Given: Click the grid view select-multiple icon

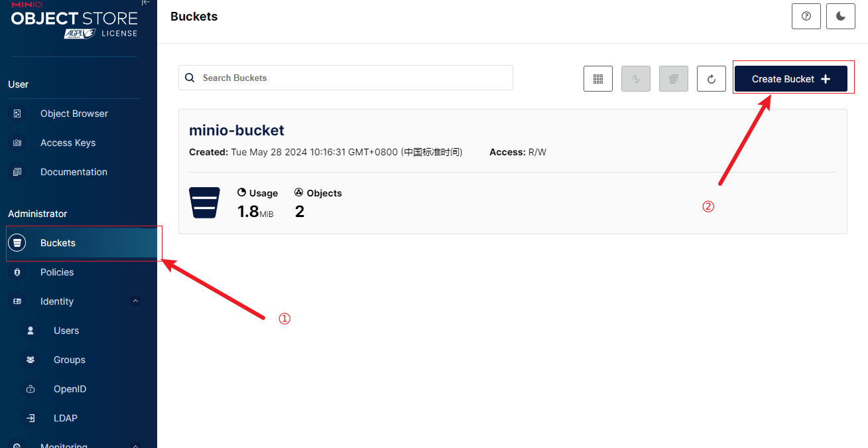Looking at the screenshot, I should 598,79.
